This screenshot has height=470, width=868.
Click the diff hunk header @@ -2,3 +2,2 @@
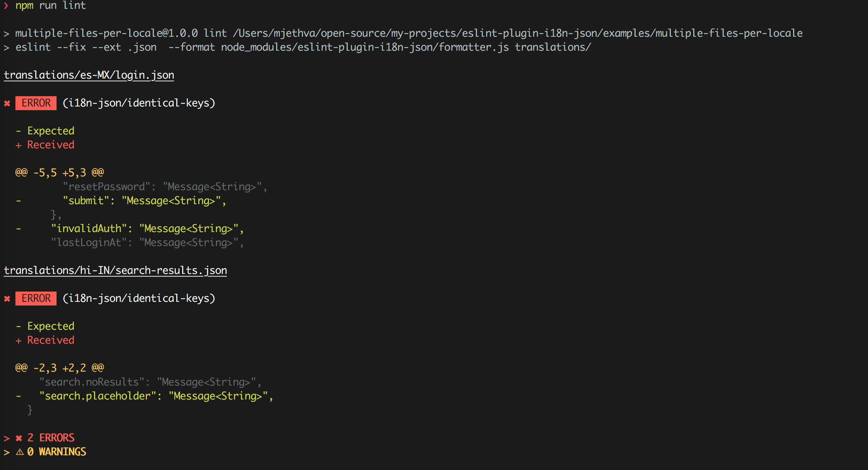(59, 368)
